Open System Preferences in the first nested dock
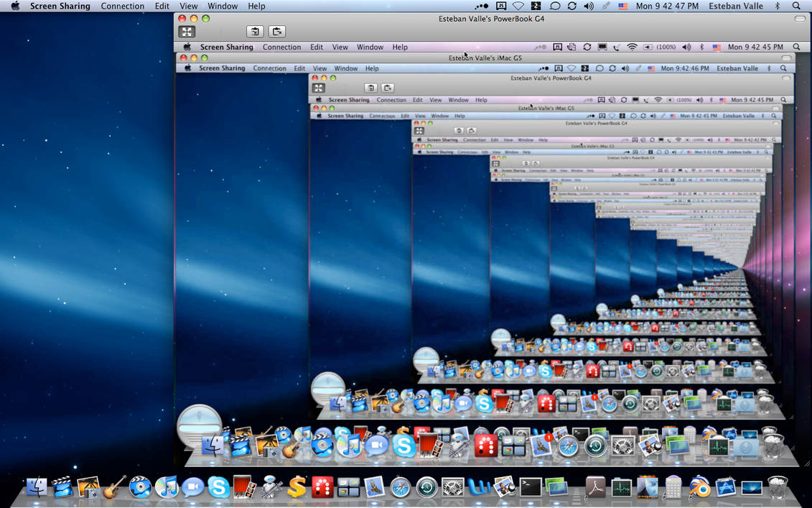The width and height of the screenshot is (812, 508). coord(623,445)
